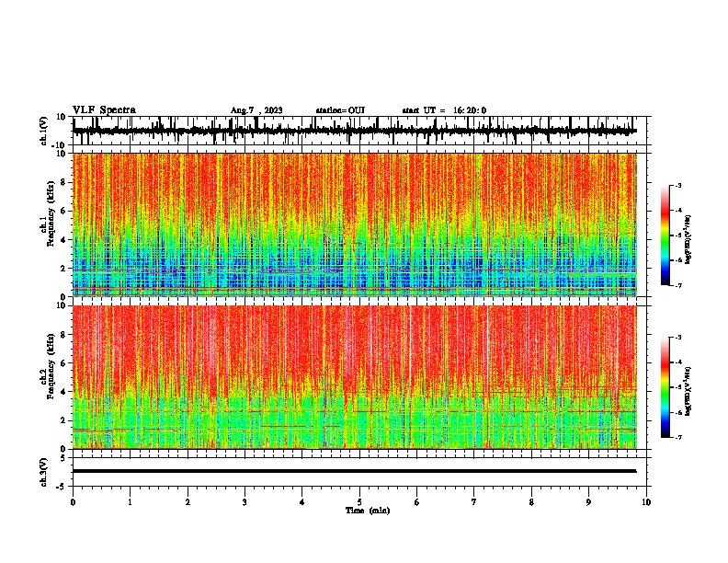Screen dimensions: 728x563
Task: Click the ch.3(V) axis tick label -5
Action: point(62,487)
